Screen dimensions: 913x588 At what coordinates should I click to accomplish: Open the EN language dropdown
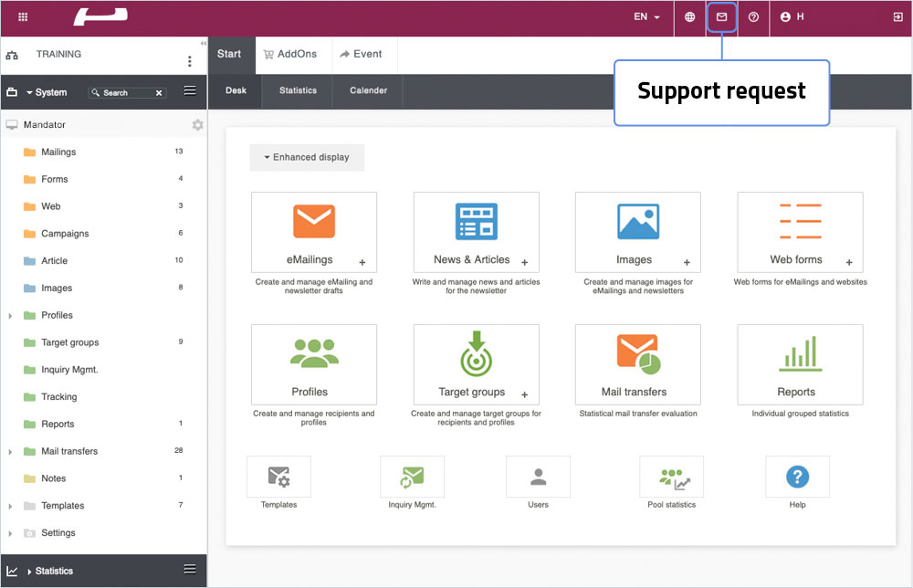646,16
